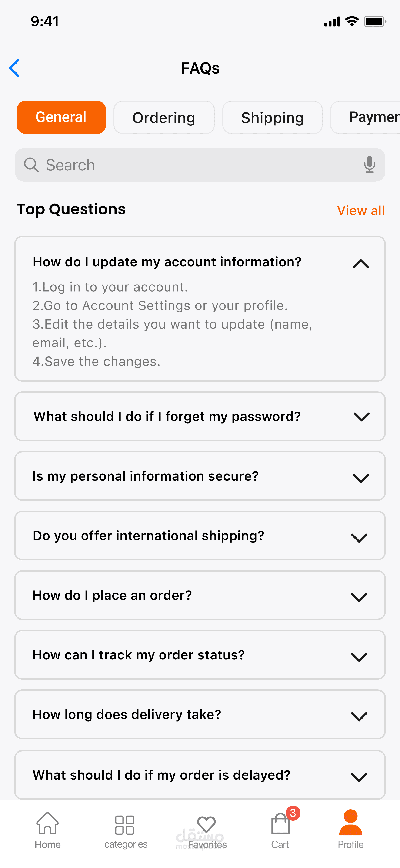Expand the forgot password question

click(362, 417)
